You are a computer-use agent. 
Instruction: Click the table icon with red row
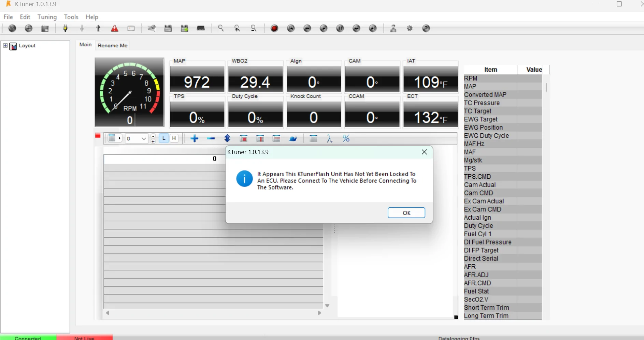click(x=276, y=138)
